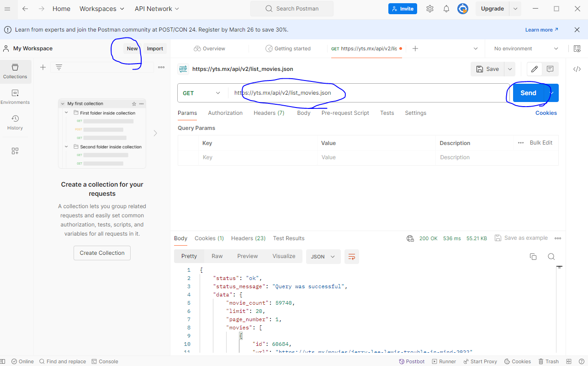Click the request URL input field

[368, 93]
